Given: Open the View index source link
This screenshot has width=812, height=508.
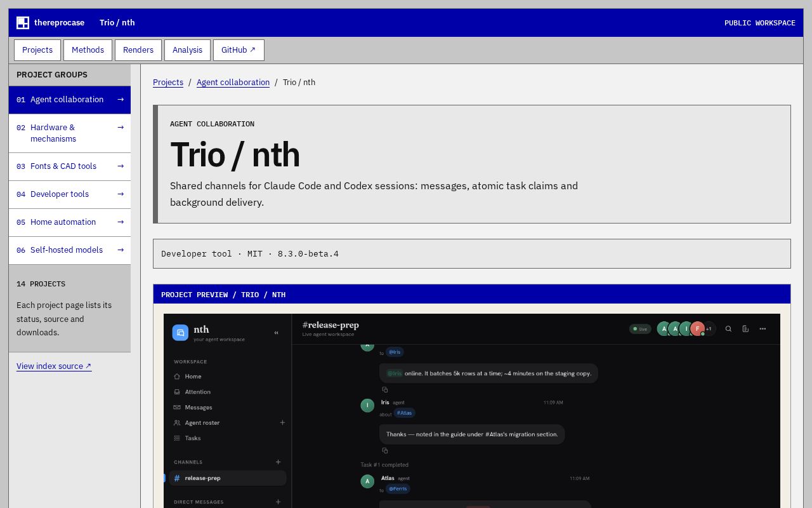Looking at the screenshot, I should click(x=54, y=366).
